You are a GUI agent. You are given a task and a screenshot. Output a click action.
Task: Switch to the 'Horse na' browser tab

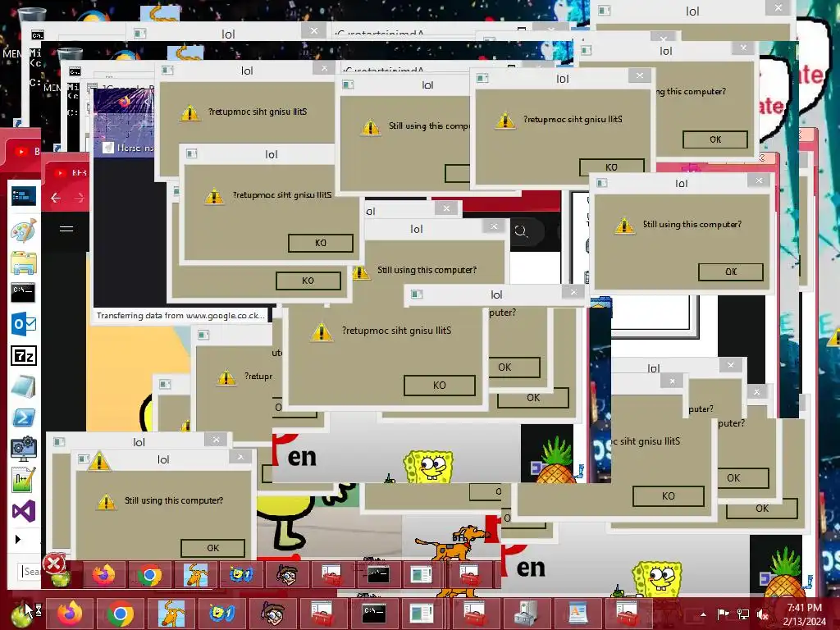click(x=127, y=148)
